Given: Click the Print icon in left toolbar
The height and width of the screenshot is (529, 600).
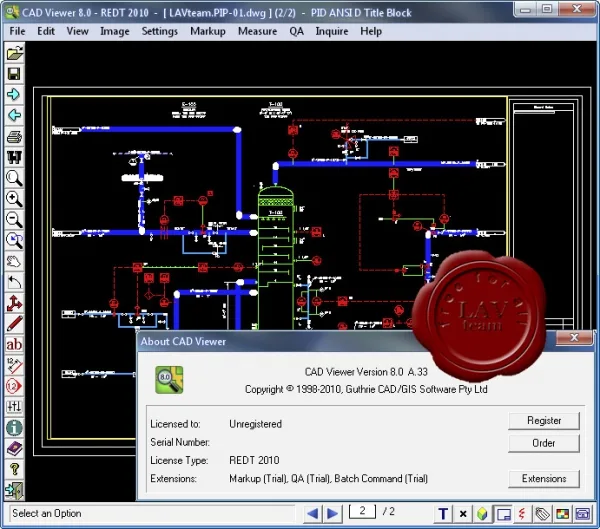Looking at the screenshot, I should tap(15, 137).
